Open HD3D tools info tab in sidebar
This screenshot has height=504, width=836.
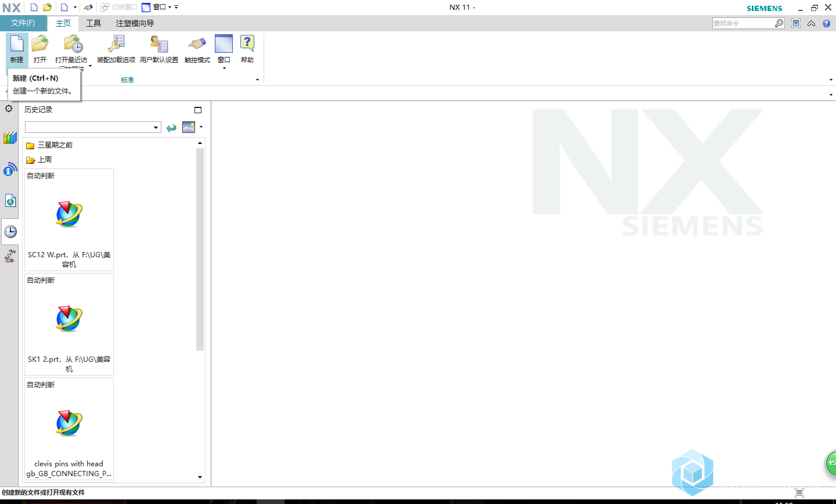tap(10, 169)
